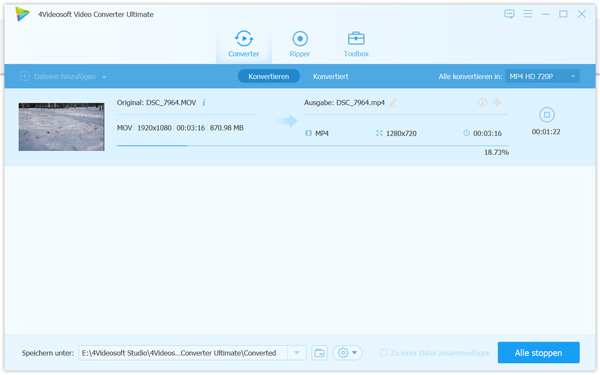Click the info icon next to DSC_7964.MOV

pos(204,102)
